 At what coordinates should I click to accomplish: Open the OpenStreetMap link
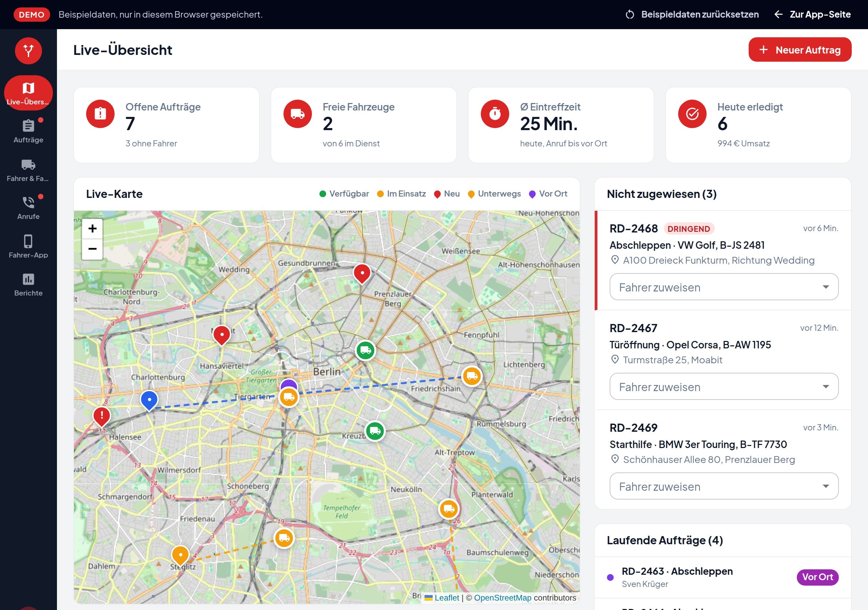[x=502, y=597]
